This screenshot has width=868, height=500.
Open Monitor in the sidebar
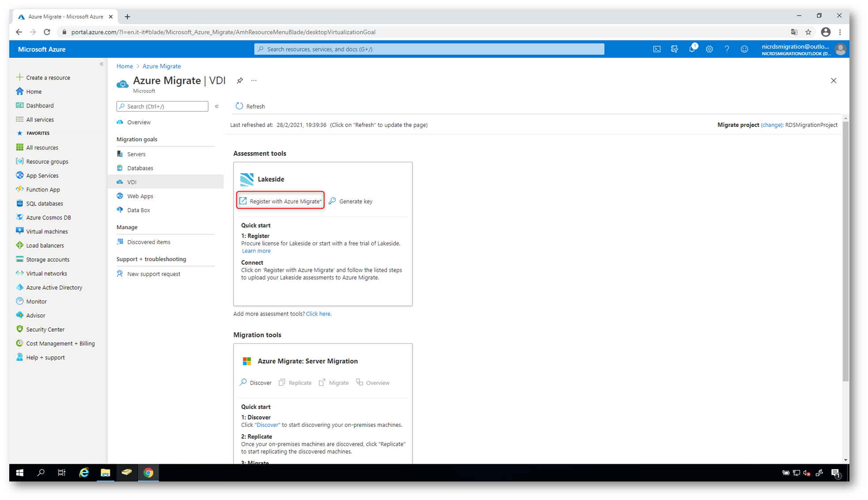coord(31,301)
